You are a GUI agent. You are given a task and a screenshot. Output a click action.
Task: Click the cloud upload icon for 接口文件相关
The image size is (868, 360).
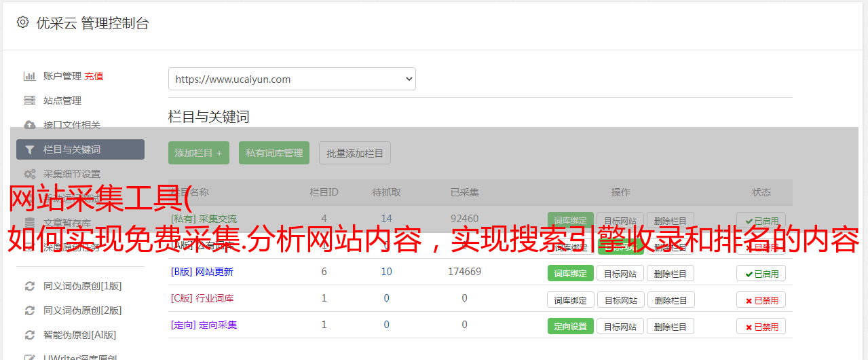pyautogui.click(x=30, y=125)
